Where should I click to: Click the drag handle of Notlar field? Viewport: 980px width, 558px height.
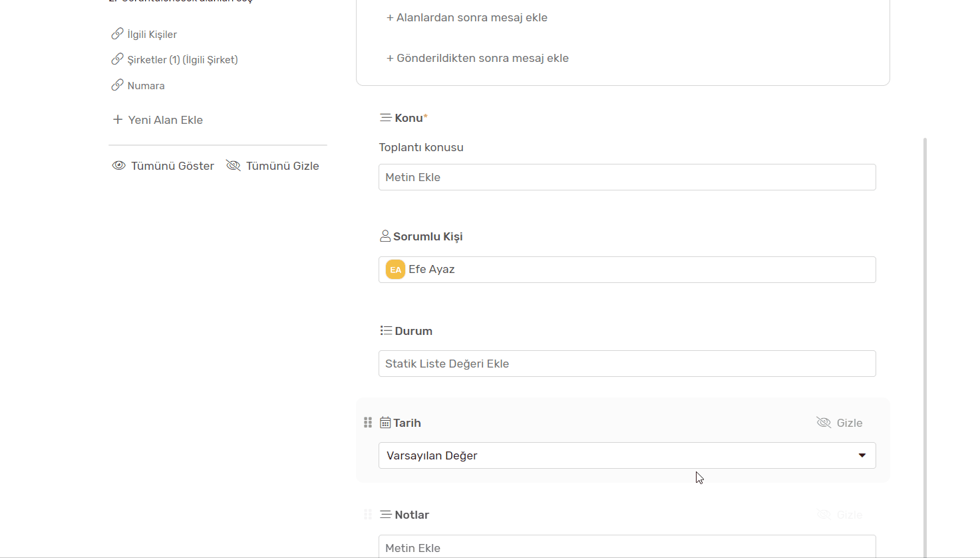368,514
